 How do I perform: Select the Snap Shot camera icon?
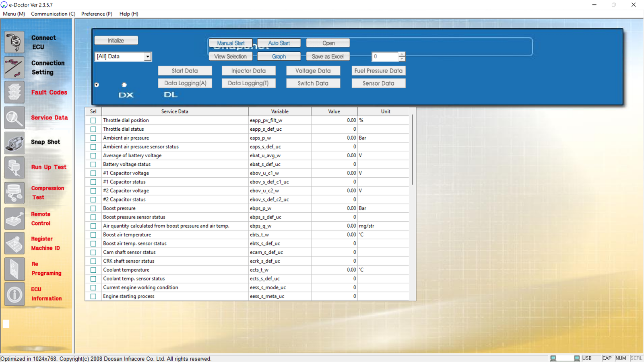coord(14,142)
